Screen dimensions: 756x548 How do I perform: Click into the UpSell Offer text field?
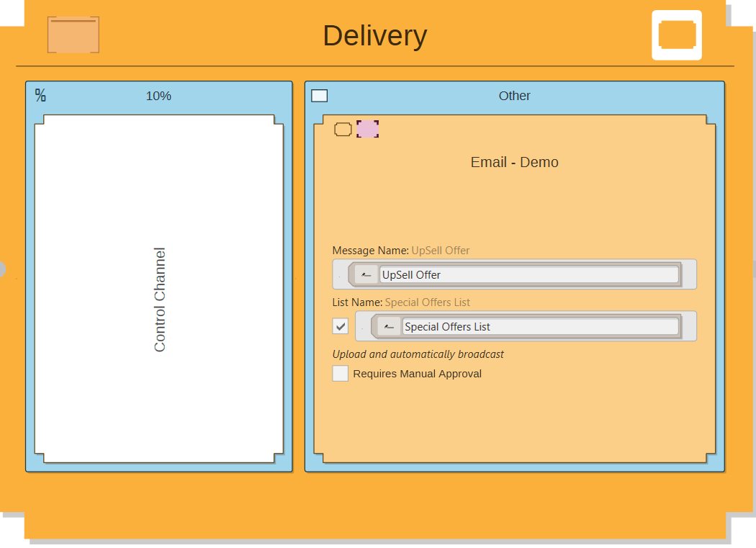pyautogui.click(x=529, y=274)
